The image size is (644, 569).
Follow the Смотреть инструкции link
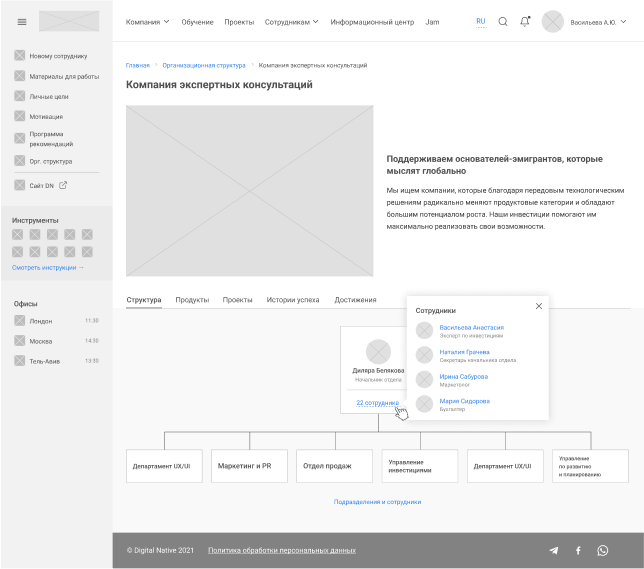click(x=48, y=267)
